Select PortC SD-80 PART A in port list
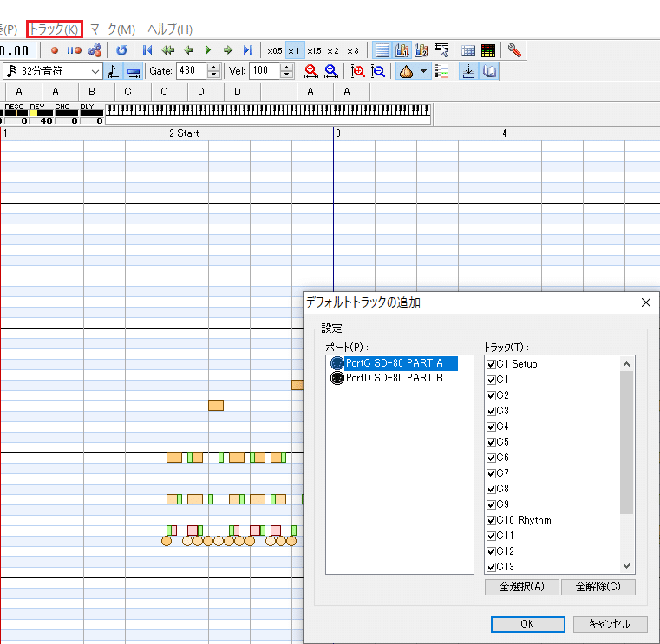 pyautogui.click(x=394, y=363)
